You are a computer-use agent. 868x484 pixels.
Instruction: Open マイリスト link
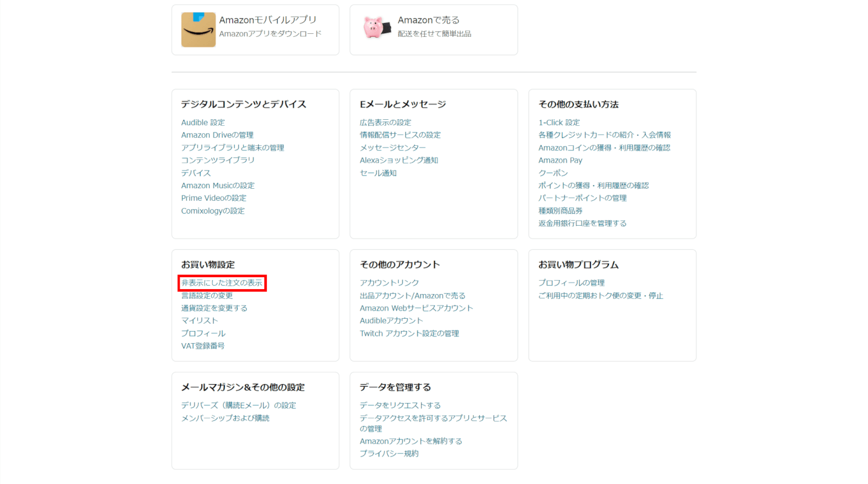pyautogui.click(x=200, y=321)
